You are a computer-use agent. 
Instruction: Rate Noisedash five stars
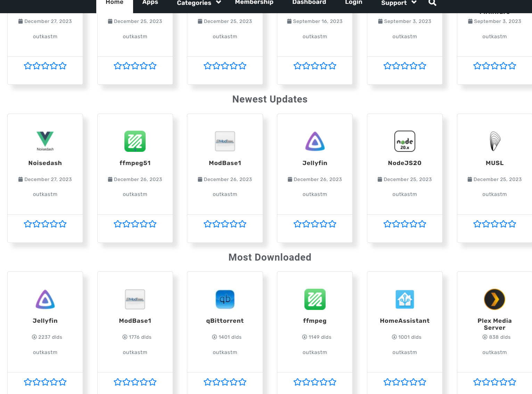(x=63, y=224)
